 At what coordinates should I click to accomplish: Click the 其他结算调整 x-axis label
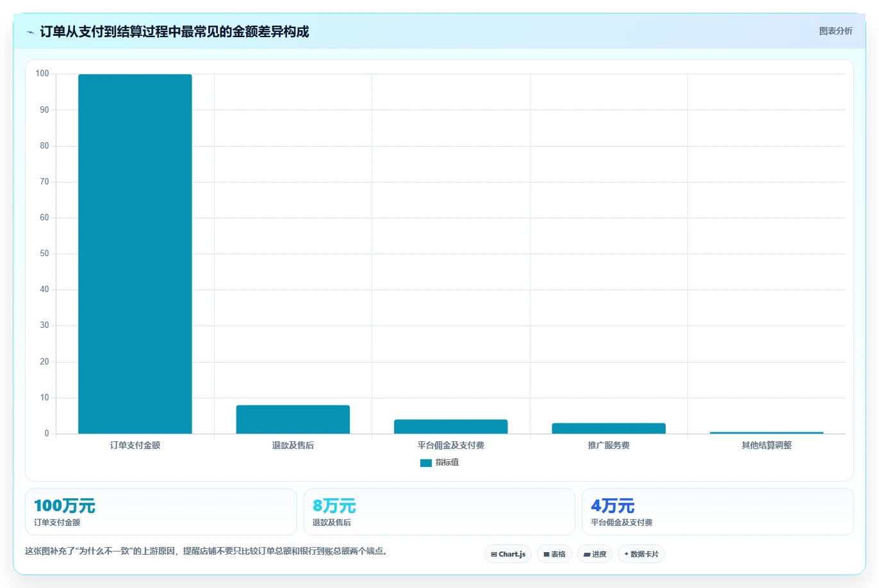pyautogui.click(x=767, y=445)
